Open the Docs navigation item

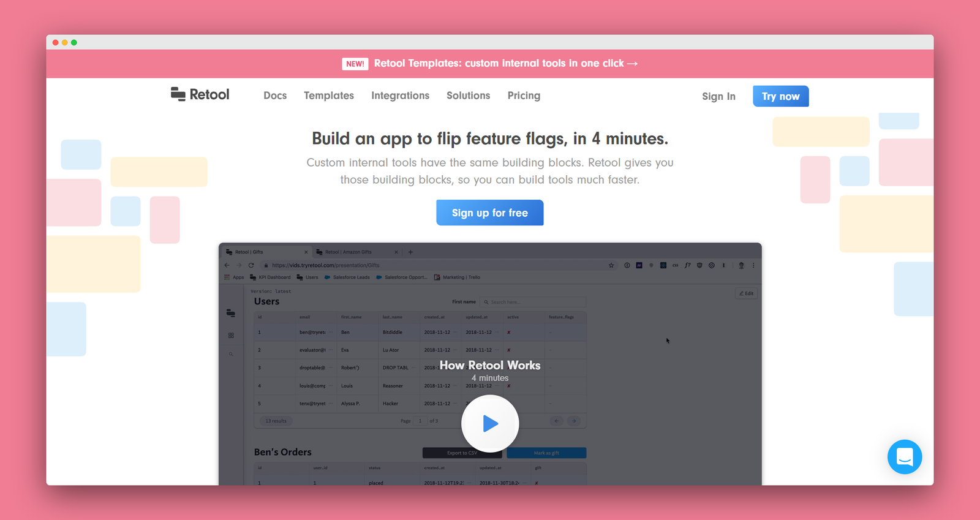(275, 96)
